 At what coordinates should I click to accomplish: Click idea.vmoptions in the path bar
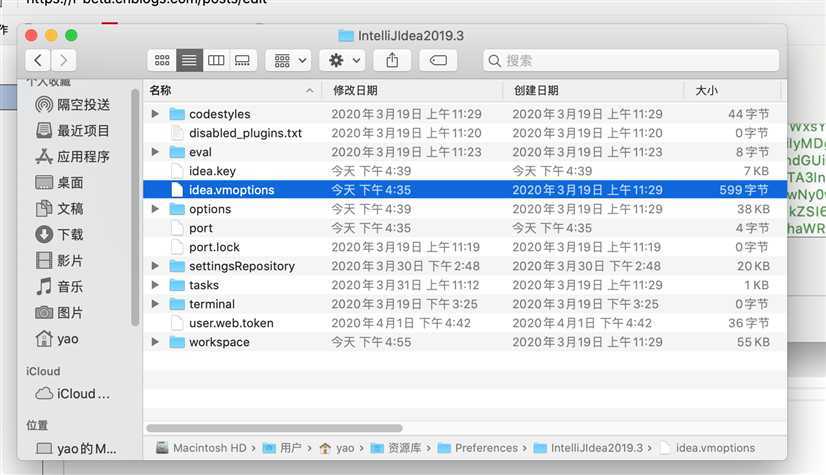tap(707, 448)
